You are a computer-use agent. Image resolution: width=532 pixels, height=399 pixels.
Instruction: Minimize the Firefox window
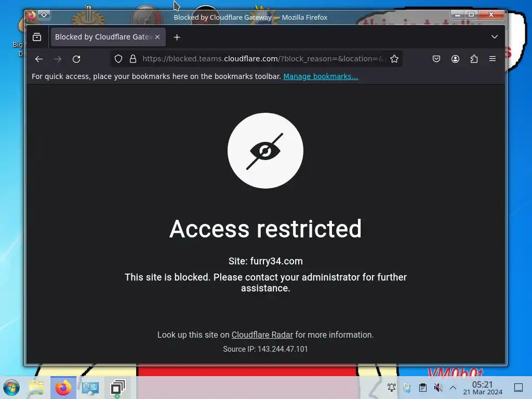458,15
